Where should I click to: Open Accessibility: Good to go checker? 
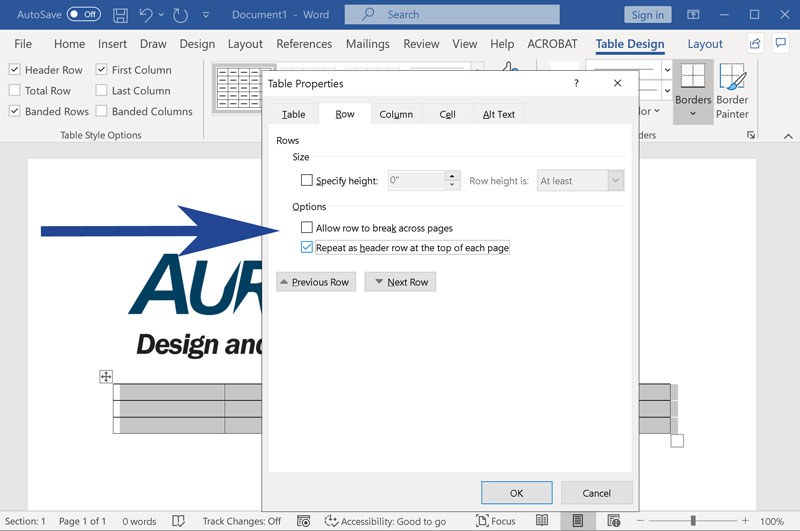386,521
